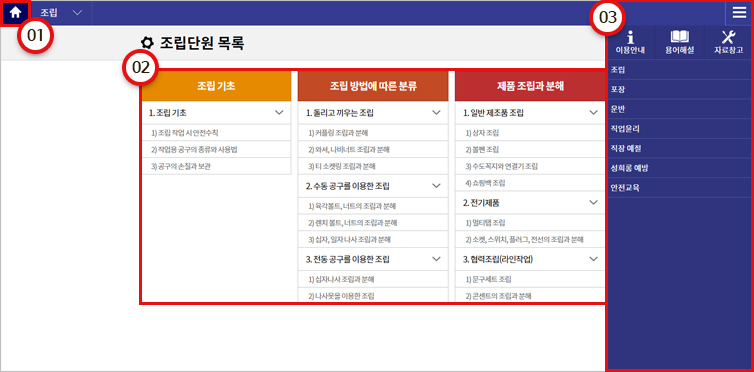
Task: Open lesson 소켓, 스위치, 플러그, 전선의 조립과 분해
Action: pos(530,239)
